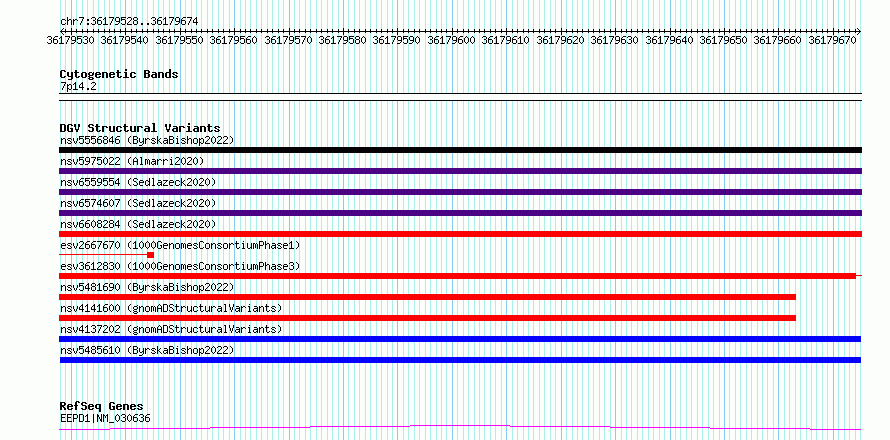Open variant nsv5975022 (Almarri2020) label
890x440 pixels.
coord(132,161)
